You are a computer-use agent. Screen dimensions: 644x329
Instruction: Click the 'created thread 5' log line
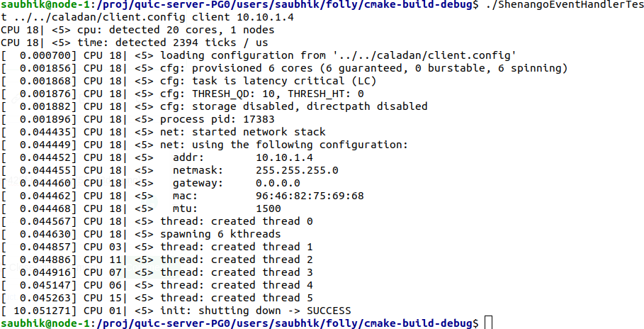(x=157, y=298)
